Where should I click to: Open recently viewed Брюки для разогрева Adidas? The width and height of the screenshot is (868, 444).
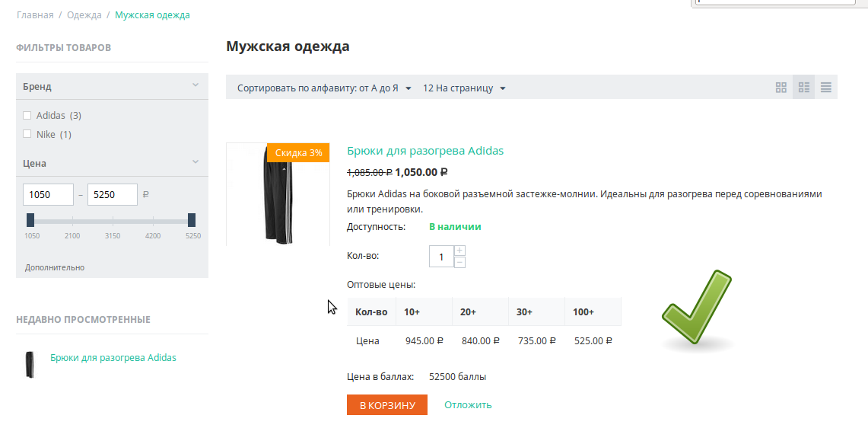113,358
